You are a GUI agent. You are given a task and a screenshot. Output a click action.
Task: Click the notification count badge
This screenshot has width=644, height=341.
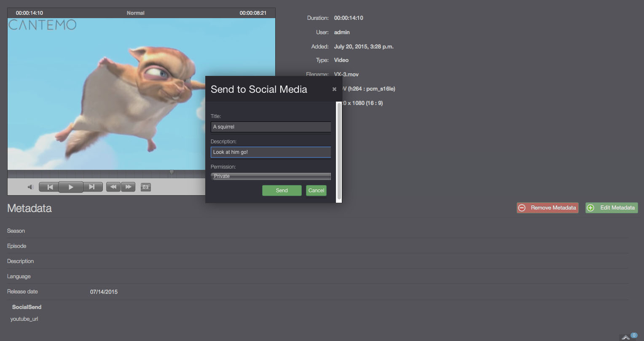click(634, 335)
